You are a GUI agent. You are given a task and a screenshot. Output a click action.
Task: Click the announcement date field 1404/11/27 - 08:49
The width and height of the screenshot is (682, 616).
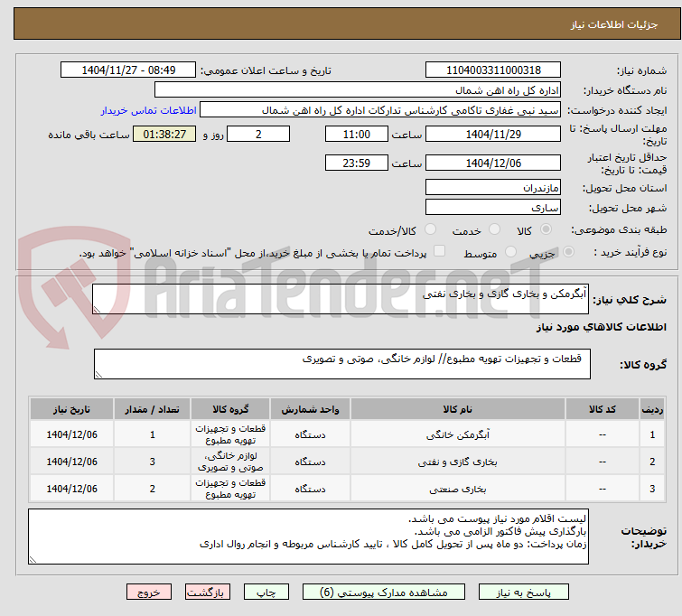(128, 70)
